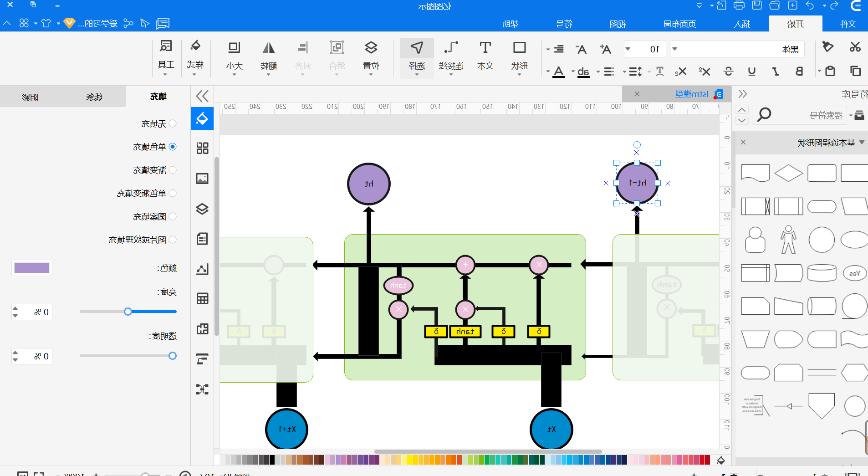The image size is (868, 476).
Task: Decrease font size with smaller A icon
Action: 581,49
